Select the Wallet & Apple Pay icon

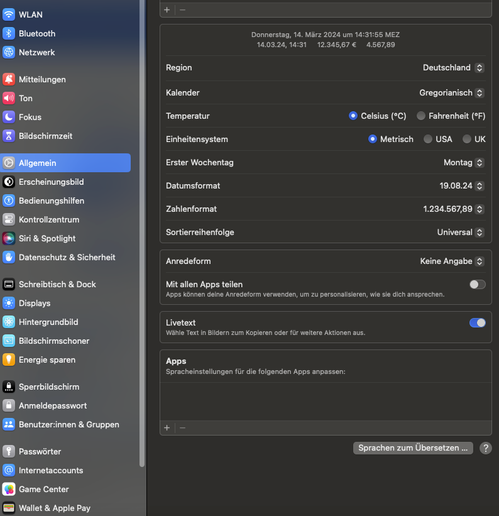(9, 508)
